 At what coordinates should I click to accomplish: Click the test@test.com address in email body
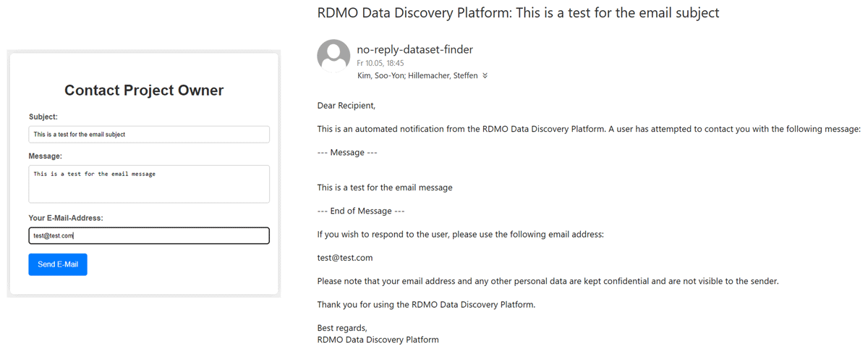click(x=345, y=258)
